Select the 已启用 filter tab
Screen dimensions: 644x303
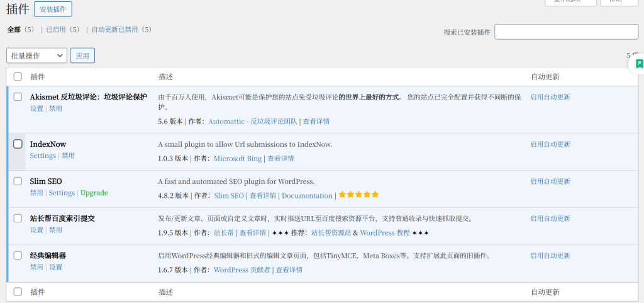(56, 30)
